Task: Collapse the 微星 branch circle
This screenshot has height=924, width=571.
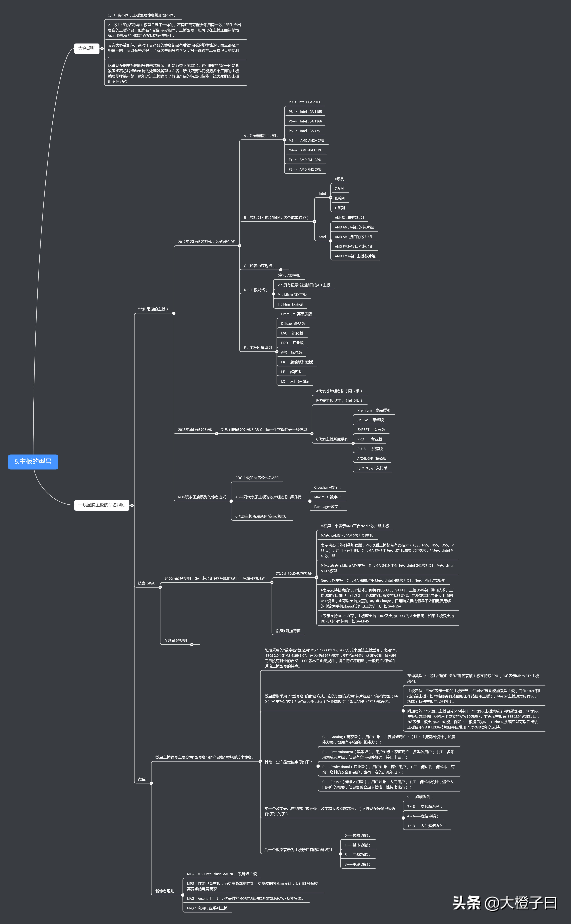Action: point(151,783)
